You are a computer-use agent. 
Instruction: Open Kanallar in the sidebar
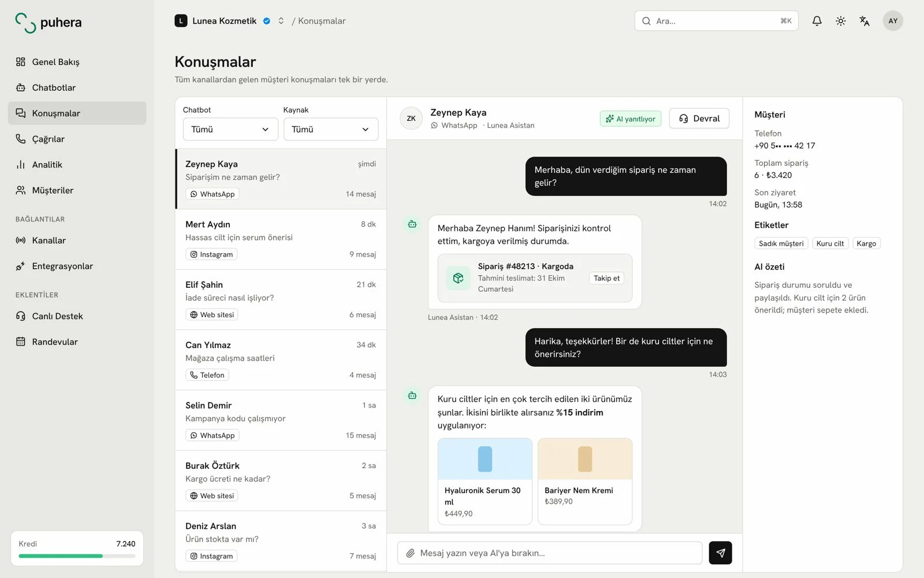pyautogui.click(x=77, y=240)
